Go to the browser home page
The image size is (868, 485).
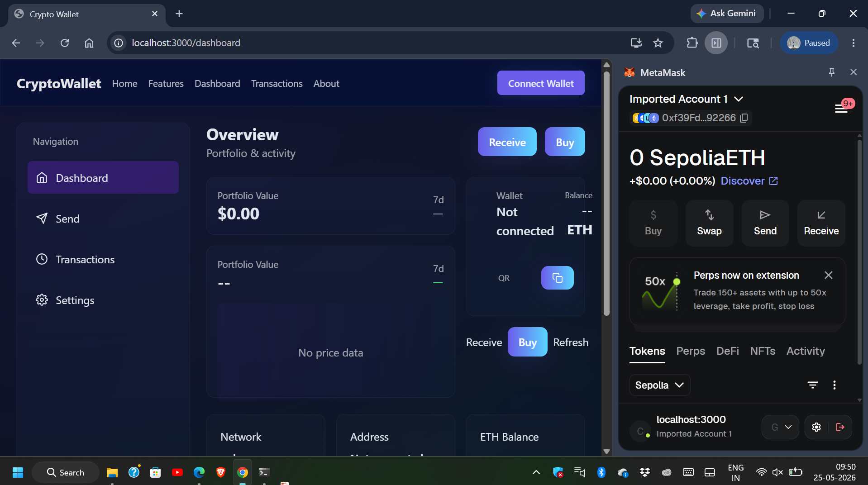89,43
